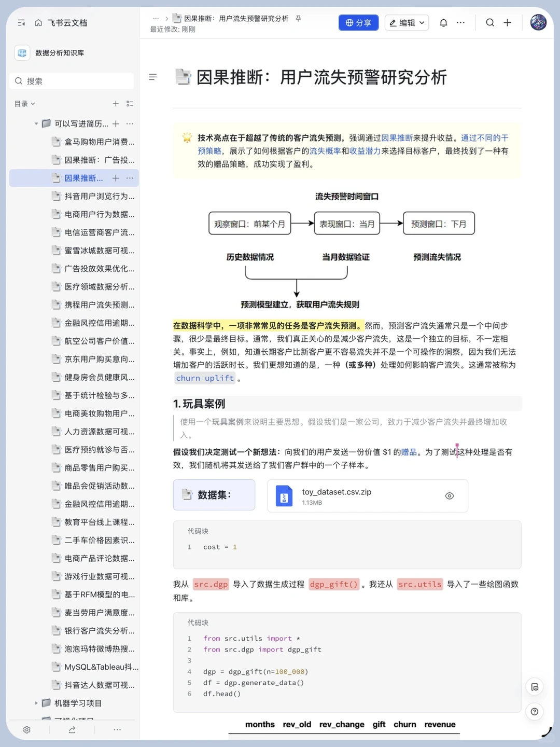
Task: Preview the attachment with the eye icon
Action: tap(450, 496)
